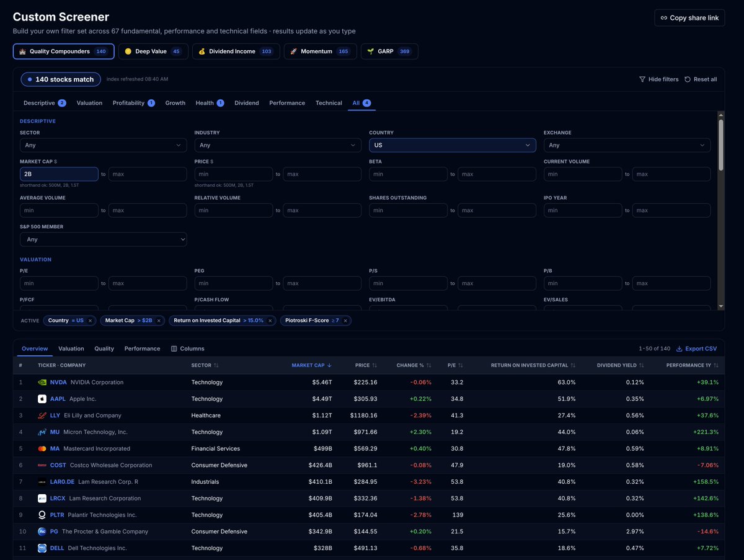Select the Dividend Income preset
Viewport: 744px width, 560px height.
[236, 51]
